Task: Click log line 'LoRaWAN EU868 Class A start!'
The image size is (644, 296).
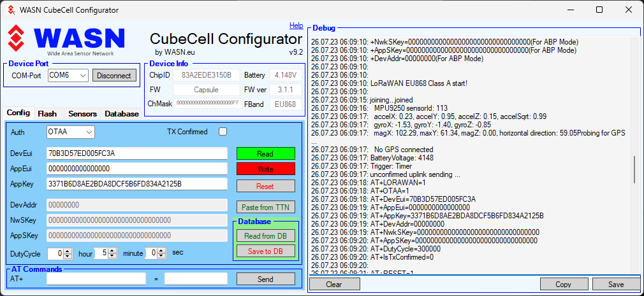Action: (418, 83)
